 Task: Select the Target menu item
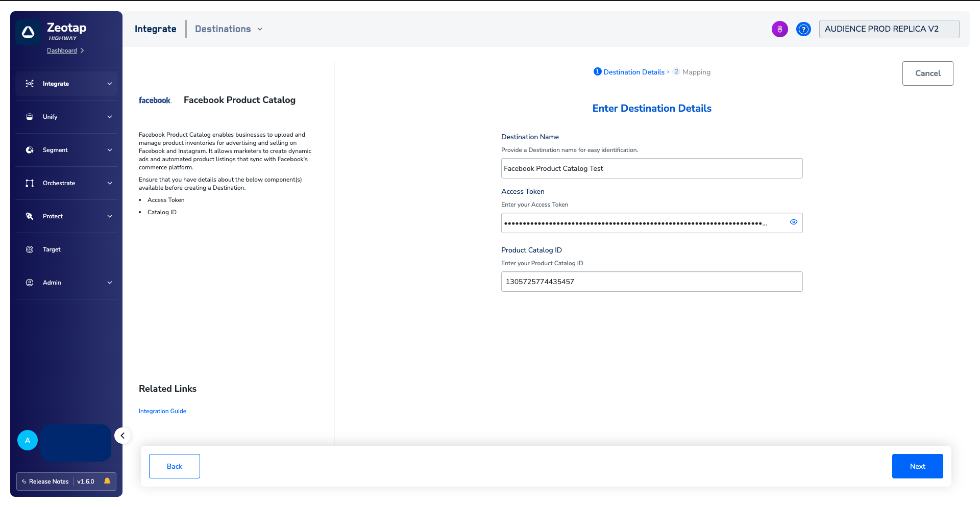point(66,249)
